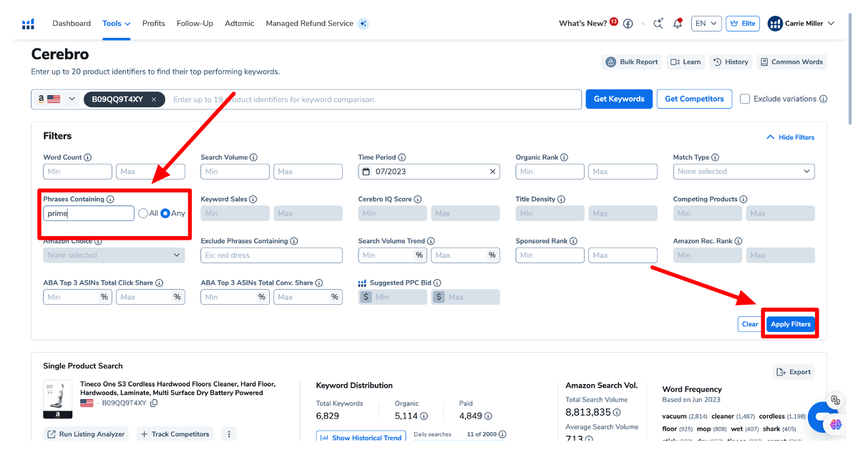Image resolution: width=868 pixels, height=455 pixels.
Task: Copy the ASIN B09QQ9T4XY under product title
Action: click(x=154, y=403)
